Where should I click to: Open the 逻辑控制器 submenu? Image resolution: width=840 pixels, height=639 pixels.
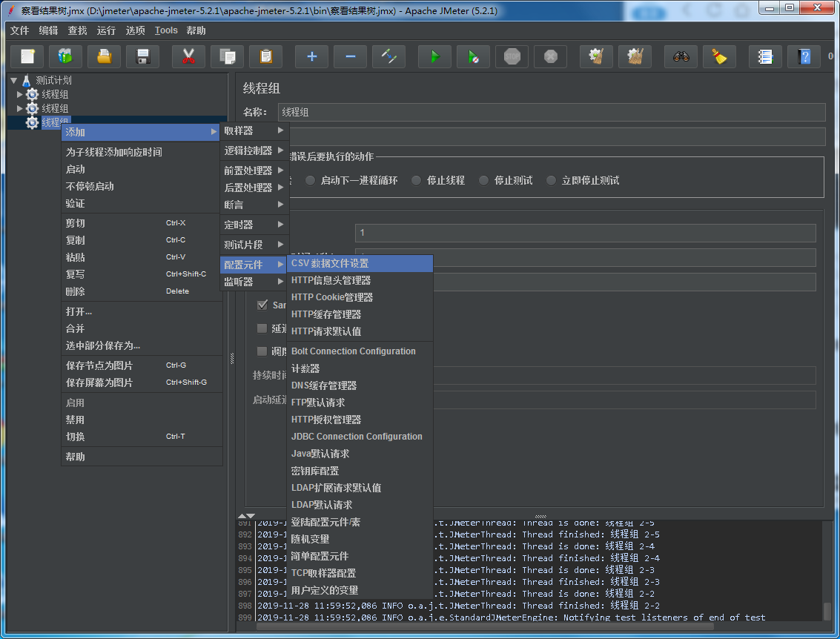tap(254, 150)
